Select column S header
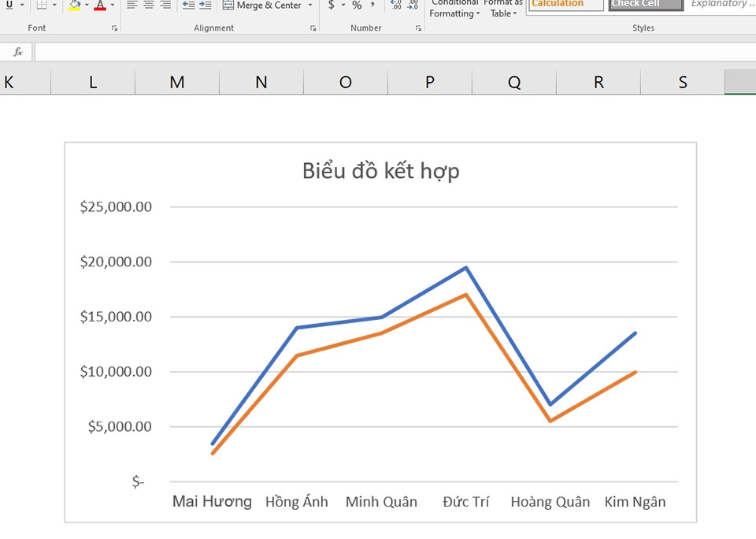 tap(683, 82)
